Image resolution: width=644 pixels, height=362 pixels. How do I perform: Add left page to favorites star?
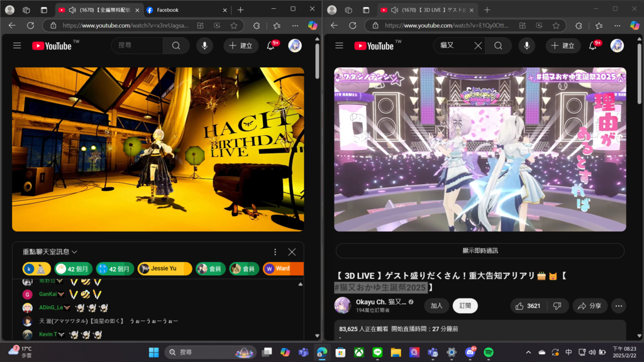pos(234,25)
